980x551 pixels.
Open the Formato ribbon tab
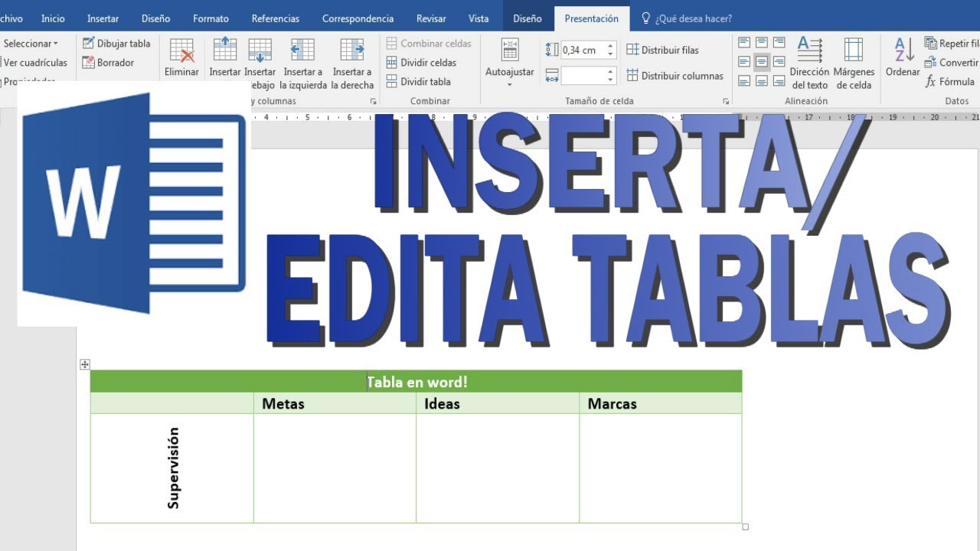(x=211, y=18)
